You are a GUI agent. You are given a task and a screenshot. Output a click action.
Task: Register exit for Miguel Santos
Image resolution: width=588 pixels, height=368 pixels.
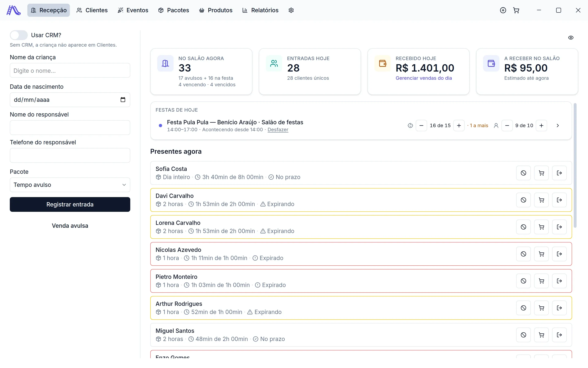(559, 335)
